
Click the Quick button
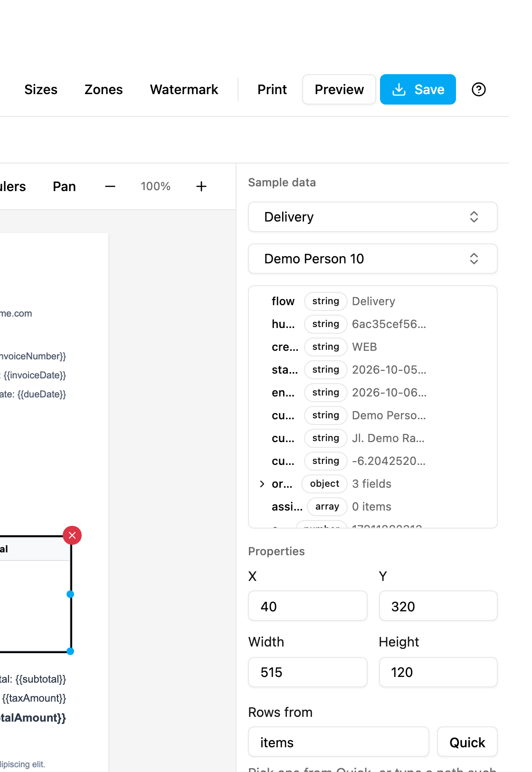tap(467, 742)
